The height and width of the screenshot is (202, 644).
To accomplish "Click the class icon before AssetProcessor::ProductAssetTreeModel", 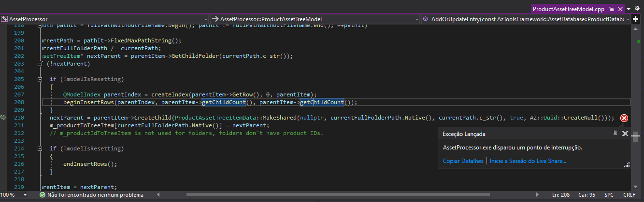I will pyautogui.click(x=215, y=19).
